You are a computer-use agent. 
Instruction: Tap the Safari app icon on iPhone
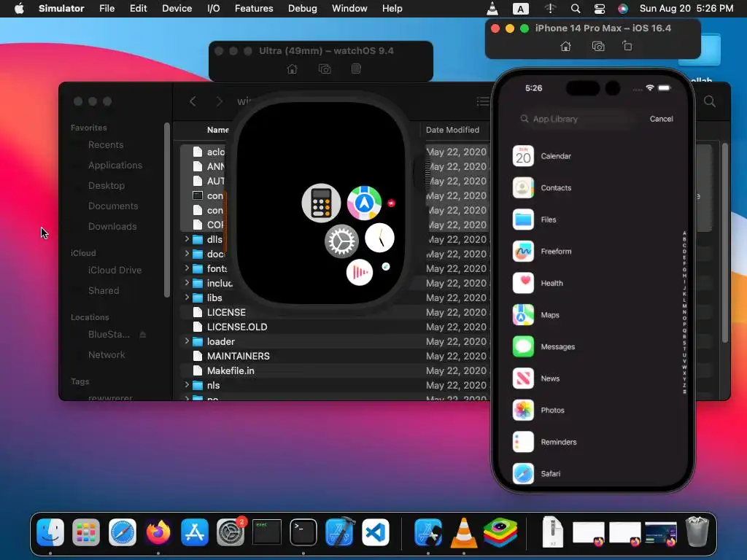(x=523, y=474)
